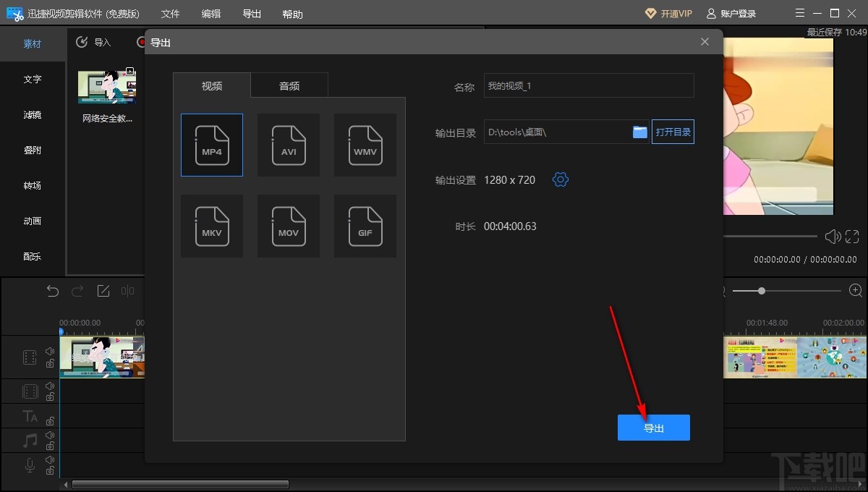The height and width of the screenshot is (492, 868).
Task: Mute the music track
Action: pos(50,436)
